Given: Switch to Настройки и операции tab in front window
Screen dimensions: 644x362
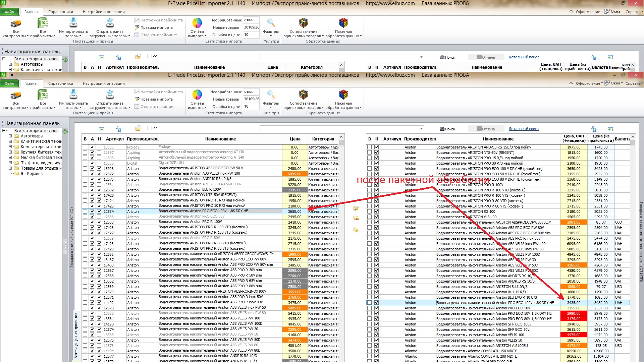Looking at the screenshot, I should coord(104,83).
